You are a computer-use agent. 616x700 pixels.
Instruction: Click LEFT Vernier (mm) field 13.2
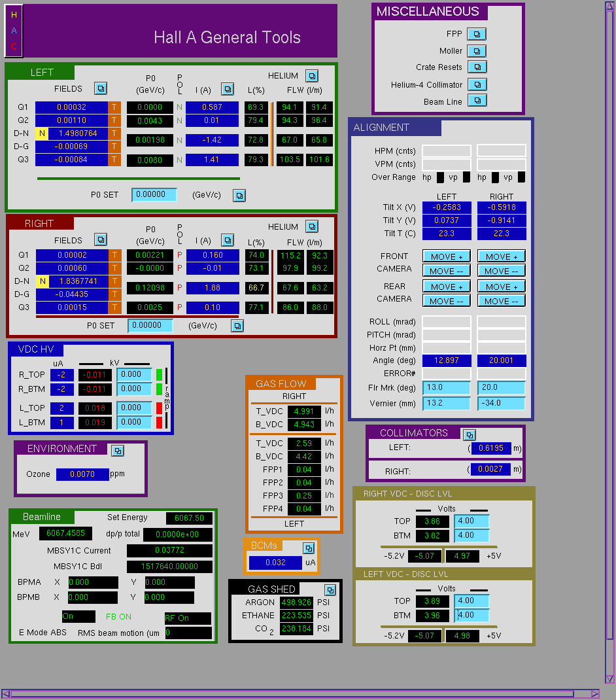tap(447, 403)
